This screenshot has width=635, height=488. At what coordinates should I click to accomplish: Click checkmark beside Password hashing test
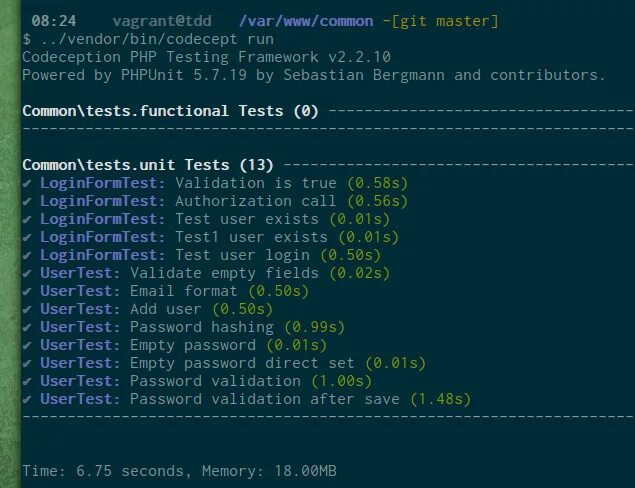pos(27,328)
